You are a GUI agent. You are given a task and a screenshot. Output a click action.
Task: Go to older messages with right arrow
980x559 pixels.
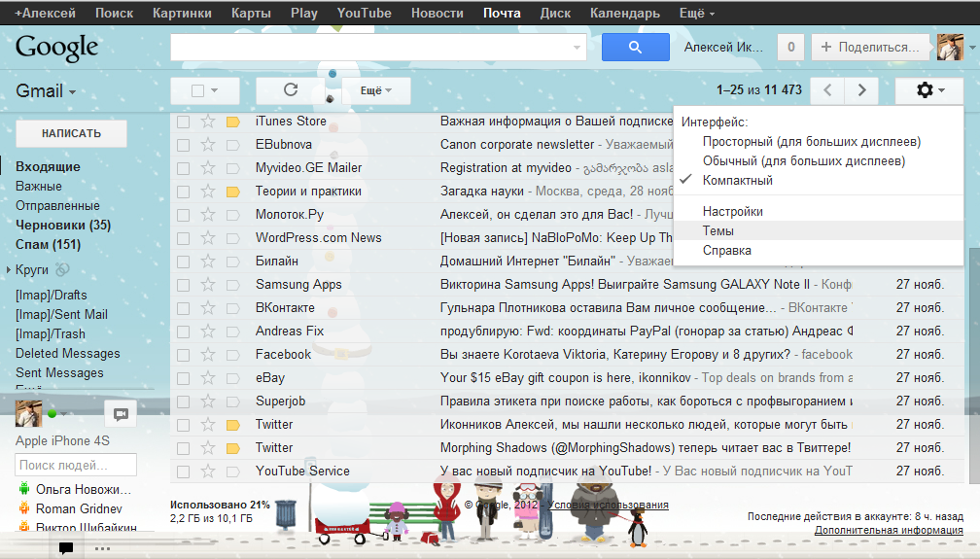click(861, 90)
